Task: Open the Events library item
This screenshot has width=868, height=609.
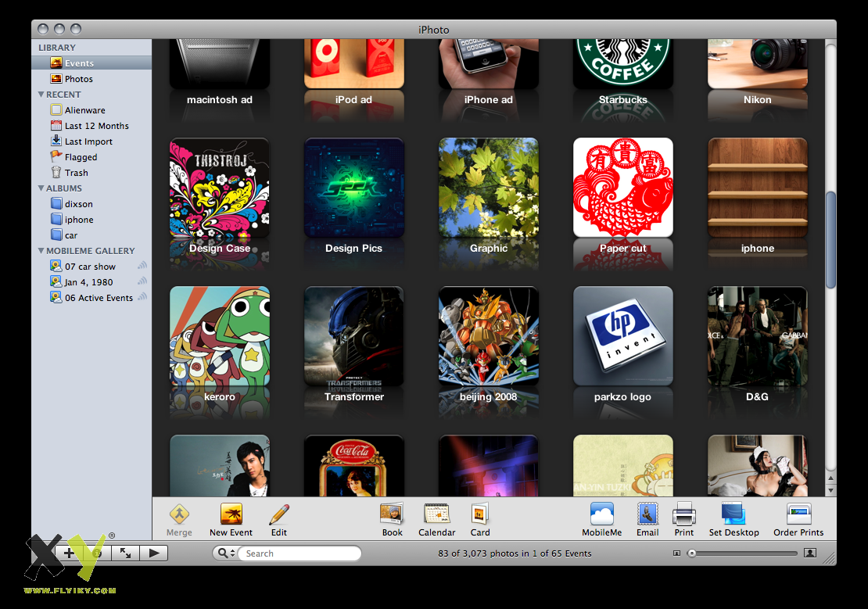Action: pyautogui.click(x=91, y=63)
